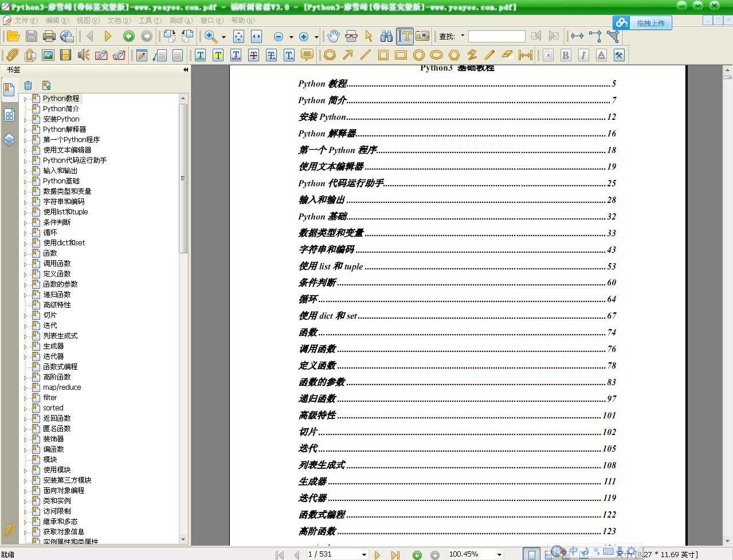Select the text highlight tool
Viewport: 733px width, 560px height.
[218, 55]
